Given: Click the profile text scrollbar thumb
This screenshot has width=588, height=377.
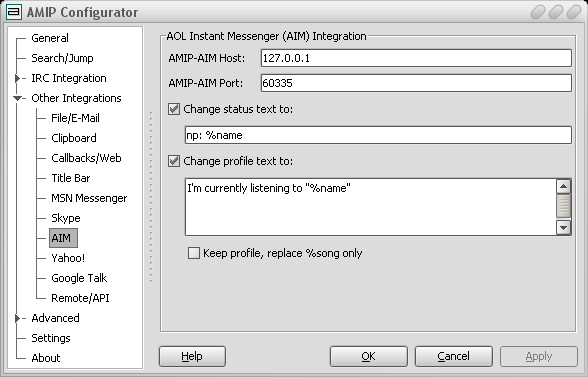Looking at the screenshot, I should coord(564,206).
